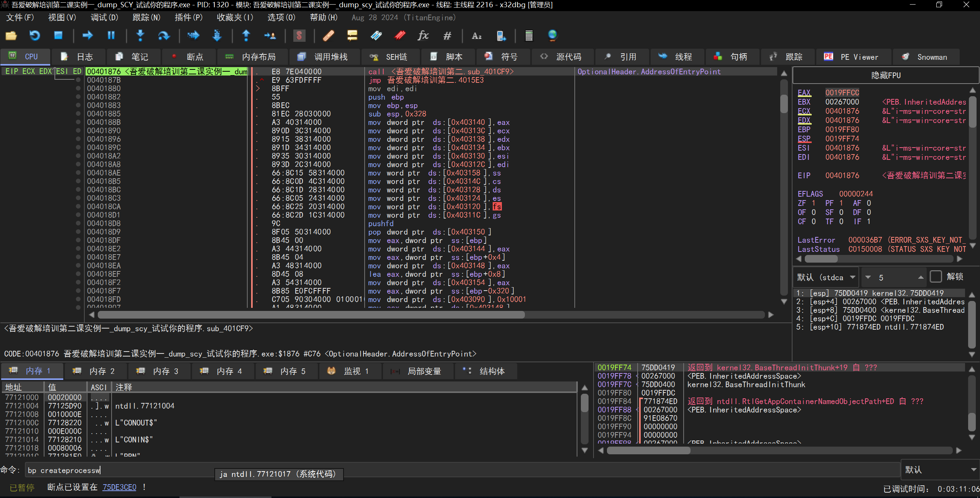Open 调试(D) menu
Image resolution: width=980 pixels, height=498 pixels.
104,18
